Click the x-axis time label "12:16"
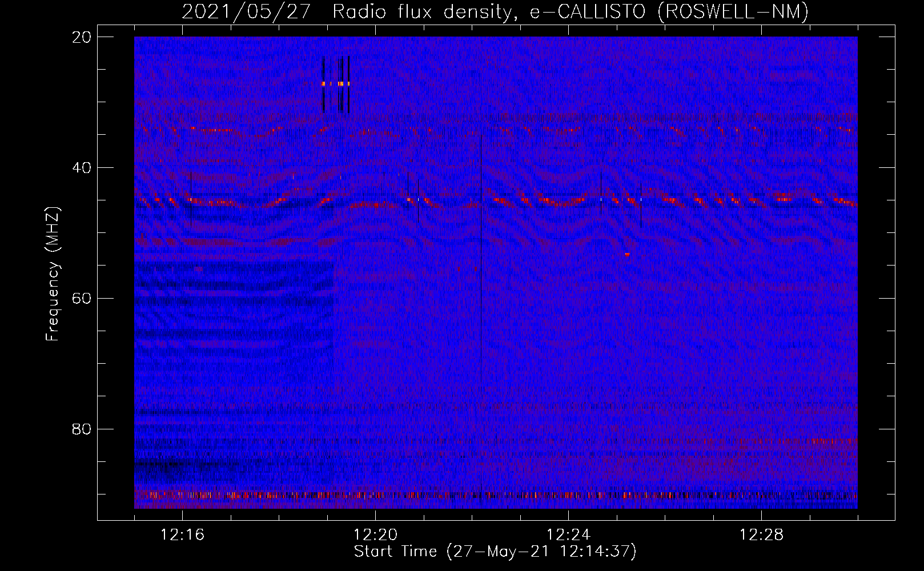The image size is (924, 571). (183, 535)
